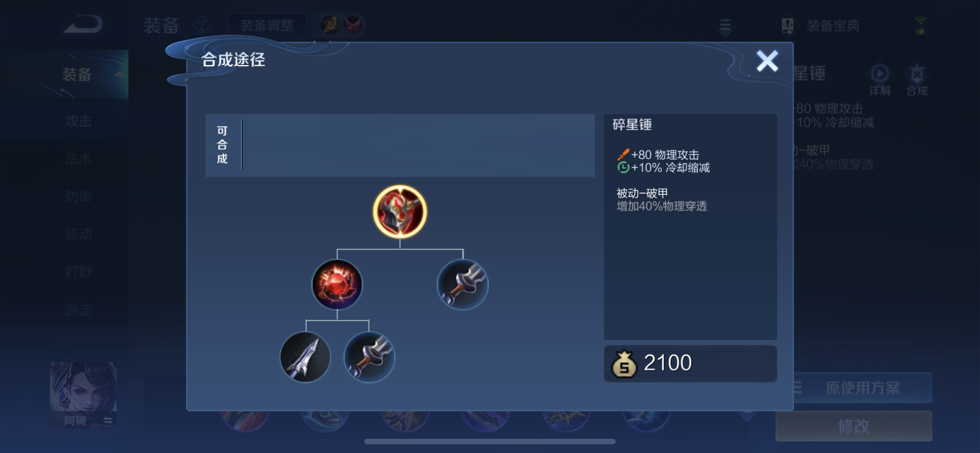Tap the 详解 play icon
Viewport: 980px width, 453px height.
(879, 73)
